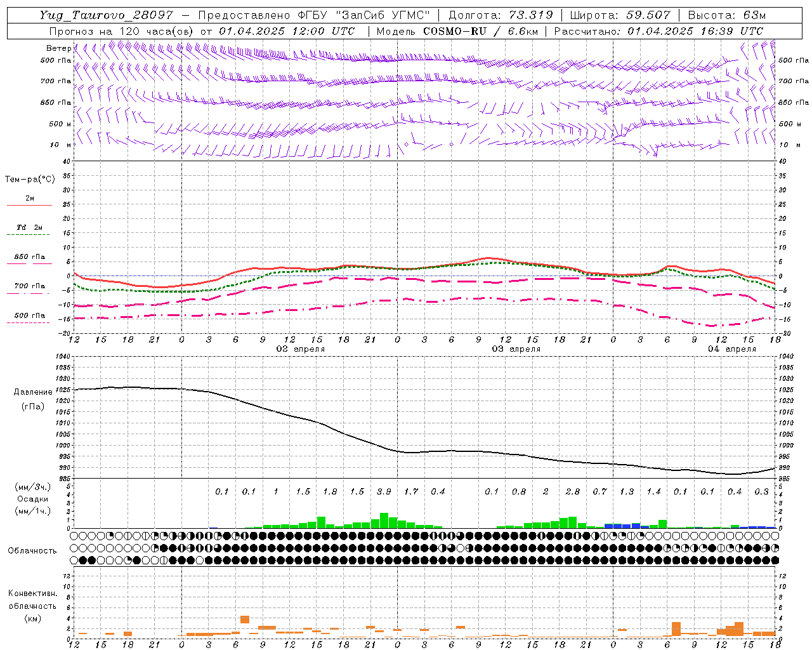The height and width of the screenshot is (650, 812).
Task: Click the Тем-ра(°C) axis title
Action: tap(30, 180)
